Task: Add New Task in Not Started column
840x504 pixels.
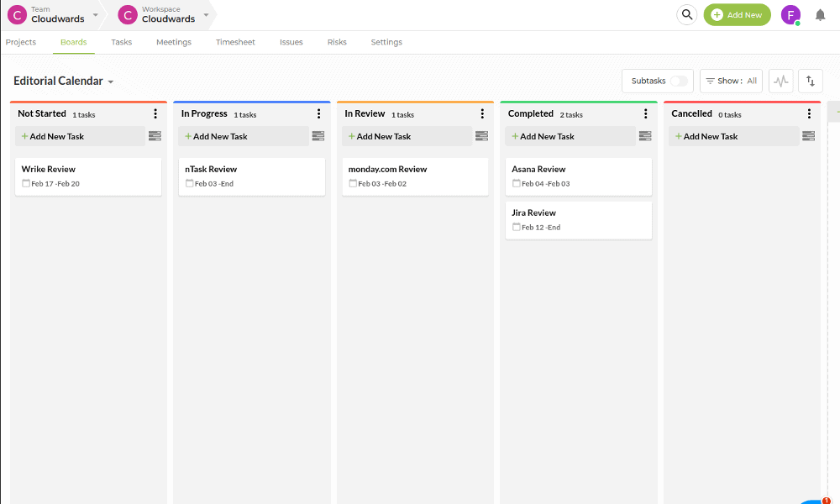Action: coord(80,136)
